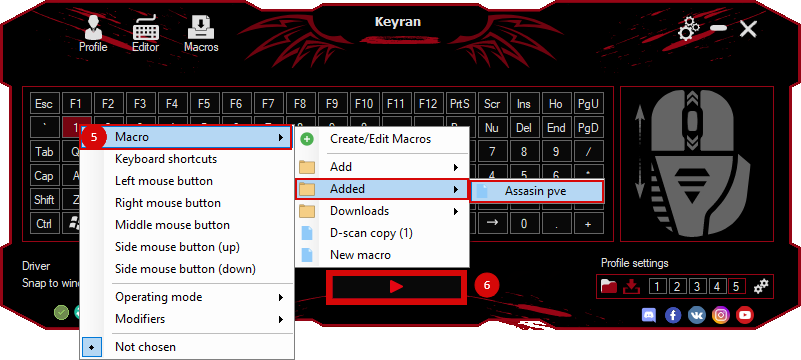The height and width of the screenshot is (360, 801).
Task: Select the Not chosen radio option
Action: coord(91,347)
